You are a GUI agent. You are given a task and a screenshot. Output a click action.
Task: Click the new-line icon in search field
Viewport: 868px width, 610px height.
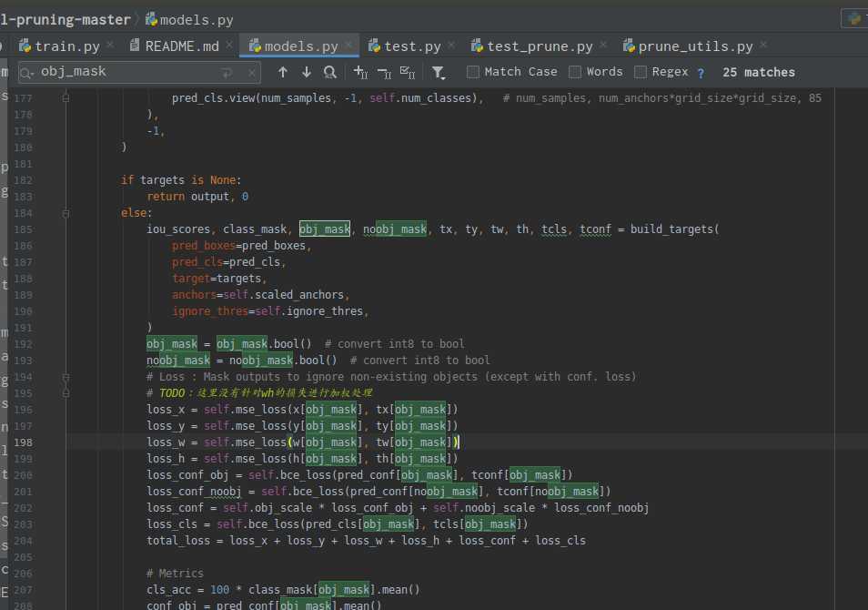227,73
